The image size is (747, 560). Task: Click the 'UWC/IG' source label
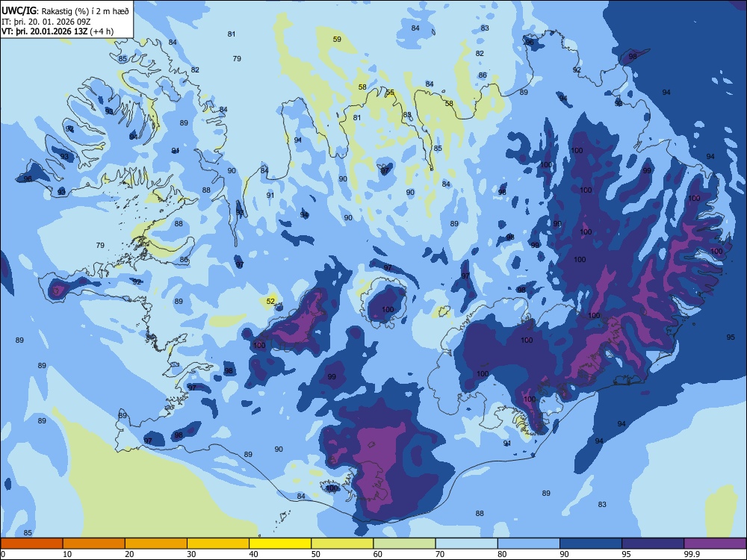click(x=19, y=10)
